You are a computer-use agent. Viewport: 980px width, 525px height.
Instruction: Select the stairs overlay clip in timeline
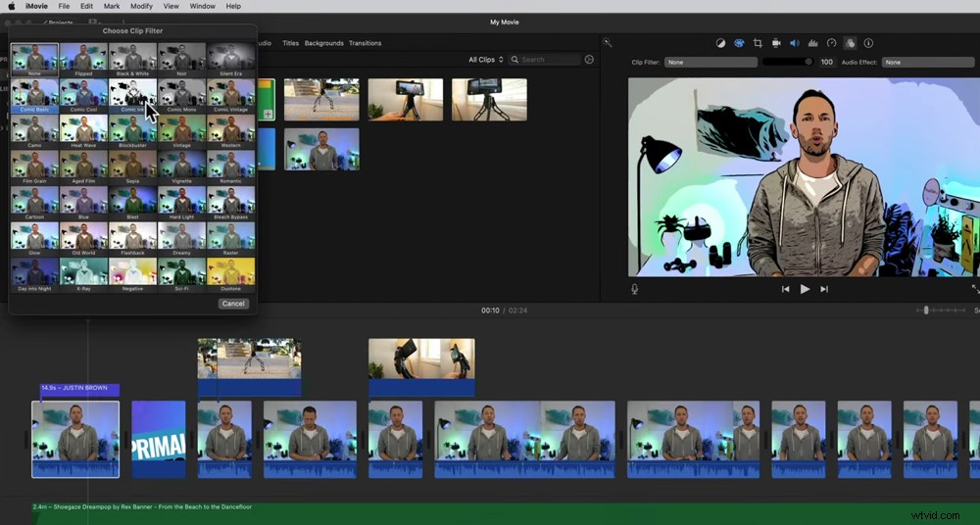point(249,367)
